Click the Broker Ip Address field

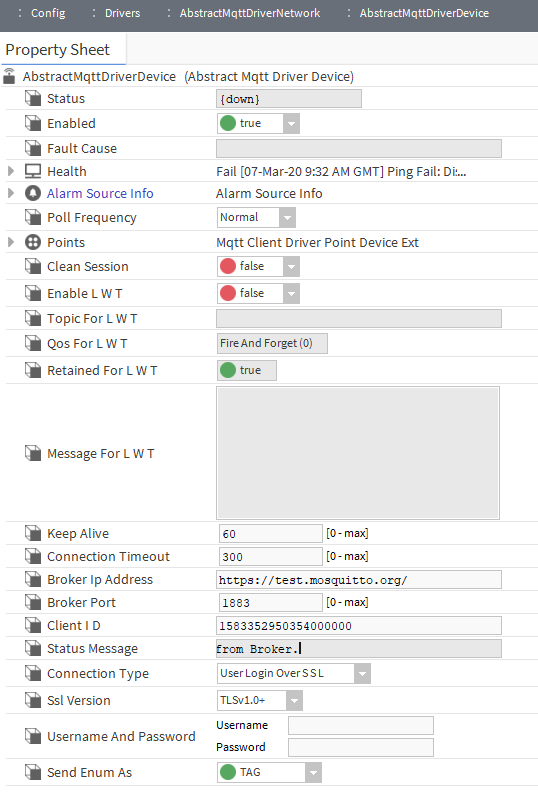359,579
